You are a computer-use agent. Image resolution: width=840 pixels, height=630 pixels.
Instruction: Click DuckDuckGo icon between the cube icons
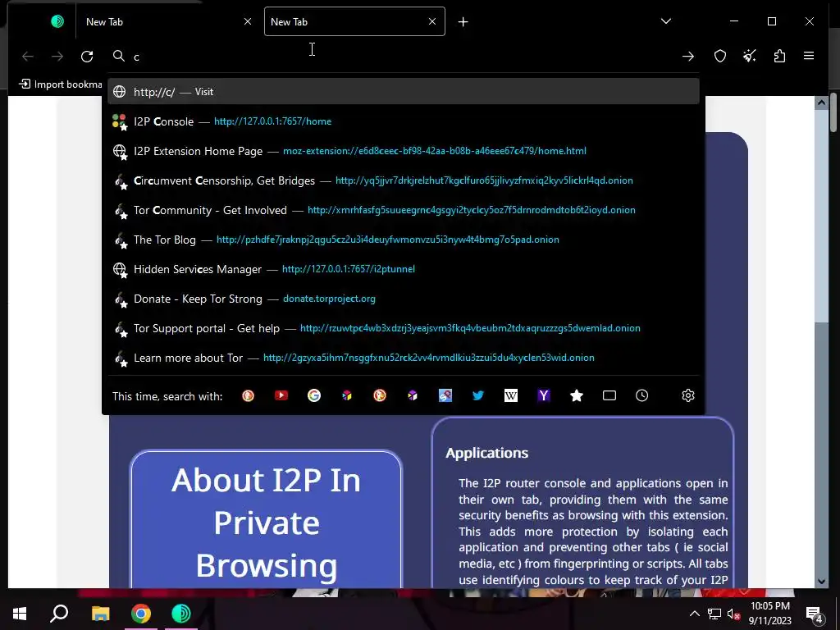coord(379,396)
